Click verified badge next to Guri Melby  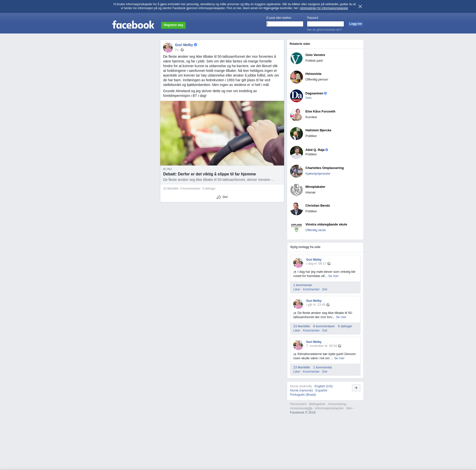(196, 45)
